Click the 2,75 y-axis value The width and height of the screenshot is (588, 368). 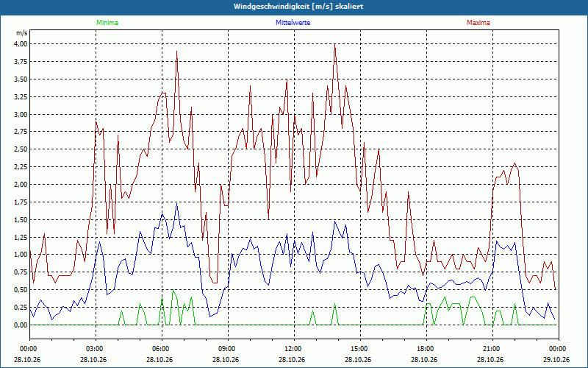(21, 132)
